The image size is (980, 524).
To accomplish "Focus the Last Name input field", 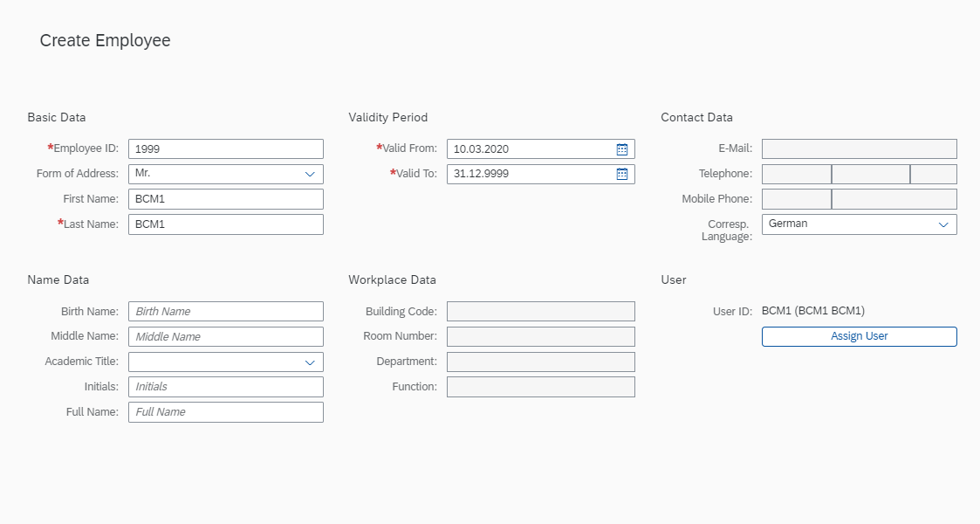I will click(x=225, y=224).
